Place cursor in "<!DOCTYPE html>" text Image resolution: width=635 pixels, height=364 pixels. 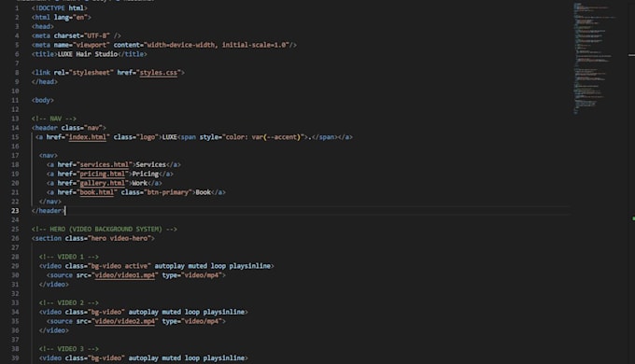coord(60,8)
